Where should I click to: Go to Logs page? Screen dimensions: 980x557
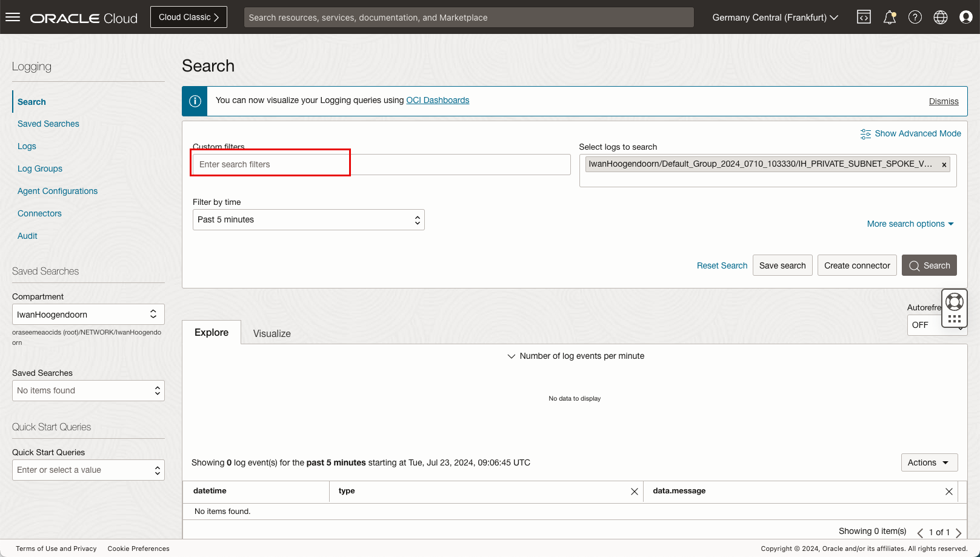click(x=27, y=146)
